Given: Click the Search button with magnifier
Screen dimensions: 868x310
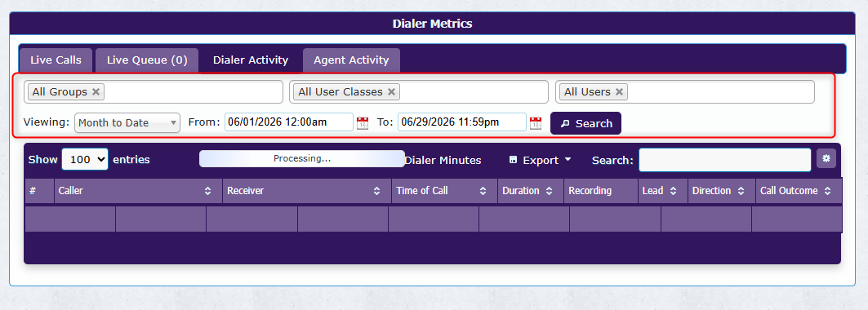Looking at the screenshot, I should [x=585, y=123].
